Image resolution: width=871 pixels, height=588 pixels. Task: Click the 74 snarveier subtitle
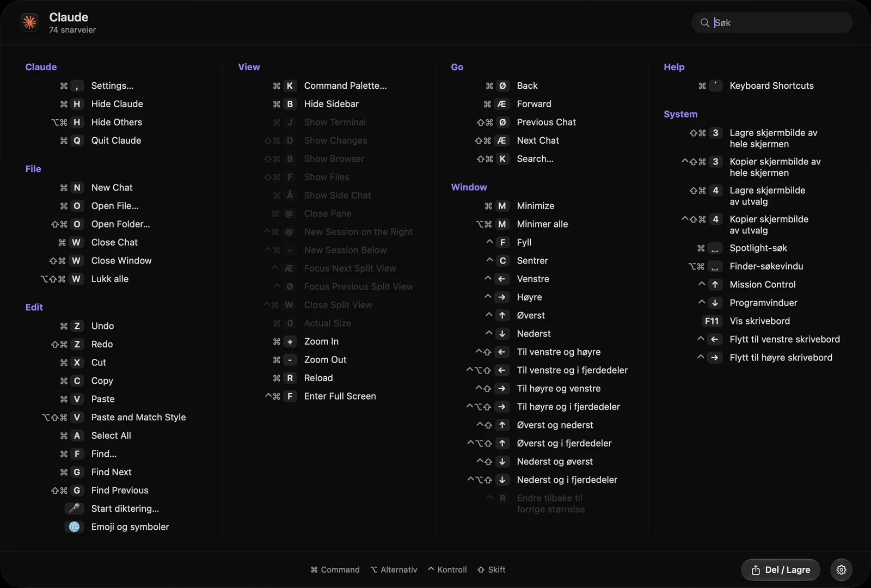(x=72, y=30)
